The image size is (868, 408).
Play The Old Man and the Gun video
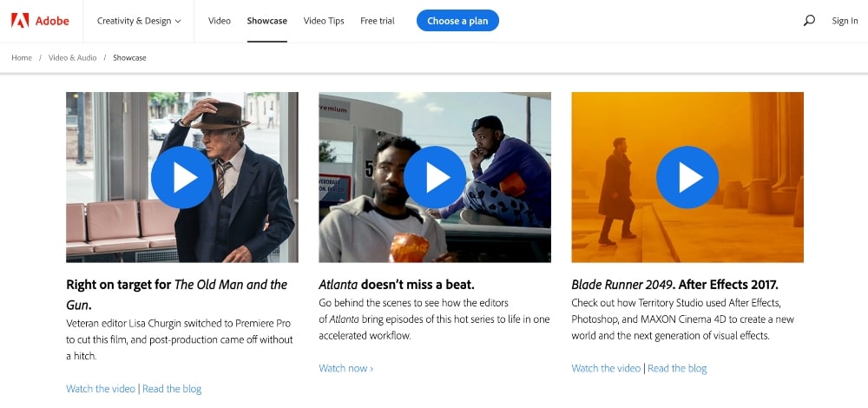point(181,177)
